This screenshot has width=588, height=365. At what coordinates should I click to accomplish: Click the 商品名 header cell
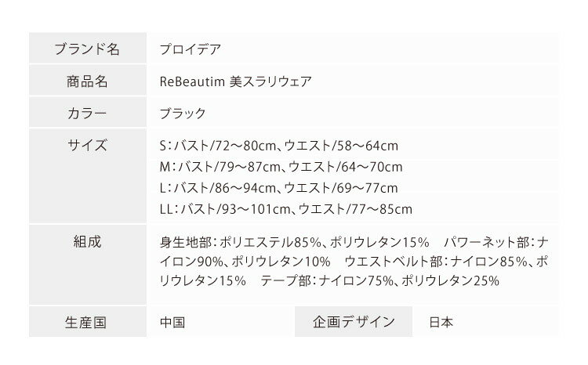[87, 81]
